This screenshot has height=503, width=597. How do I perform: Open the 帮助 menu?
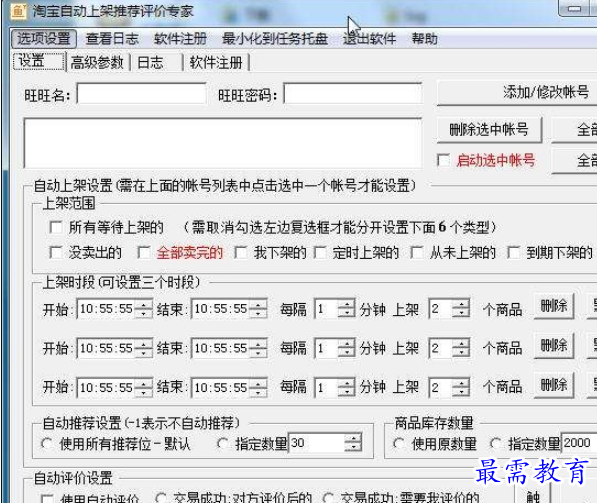point(425,39)
